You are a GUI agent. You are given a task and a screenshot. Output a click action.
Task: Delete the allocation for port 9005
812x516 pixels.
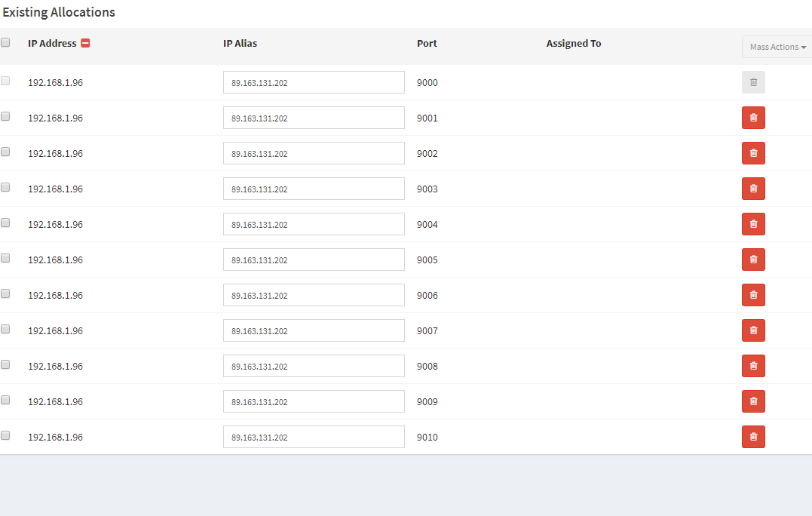753,260
